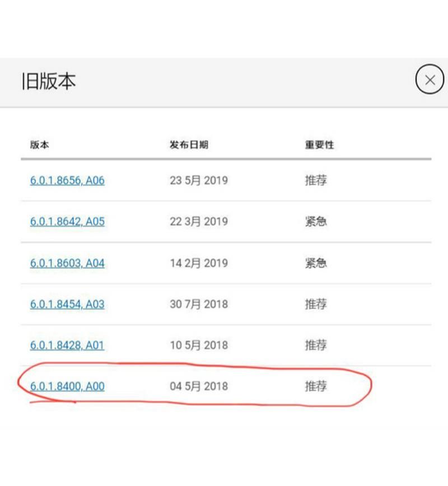Select the date 14 2月 2019
Image resolution: width=448 pixels, height=486 pixels.
[x=199, y=263]
